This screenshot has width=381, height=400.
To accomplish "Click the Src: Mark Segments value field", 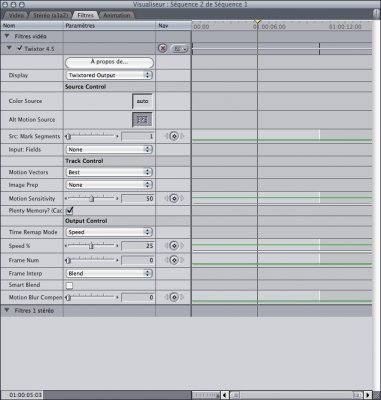I will pyautogui.click(x=138, y=136).
